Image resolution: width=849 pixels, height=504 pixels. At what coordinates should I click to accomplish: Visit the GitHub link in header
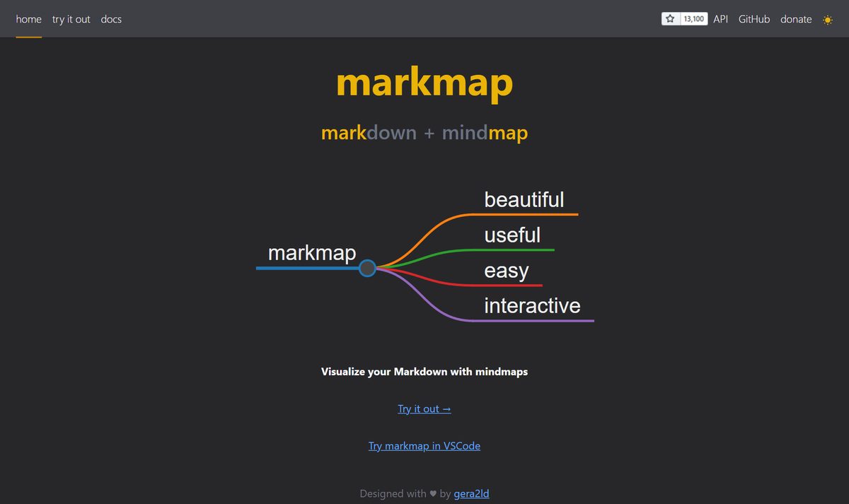(754, 19)
